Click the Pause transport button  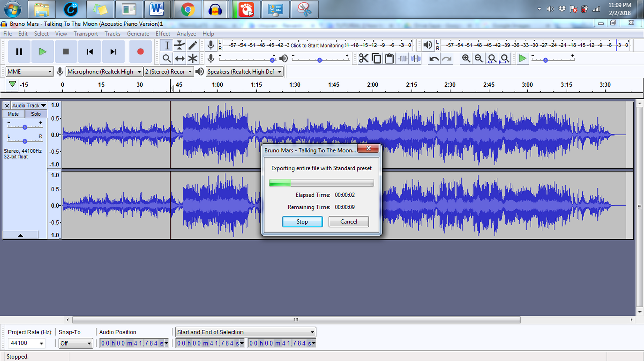click(x=19, y=51)
